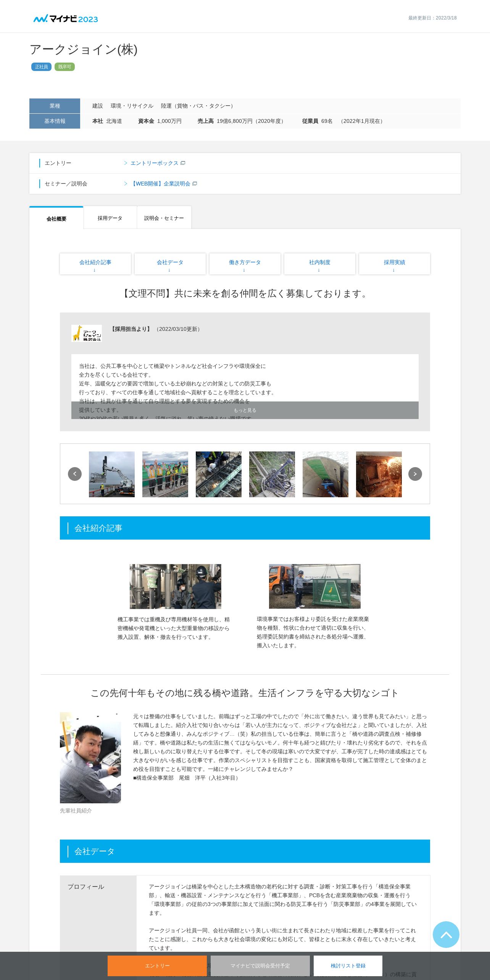Open the tunnel interior photo

(326, 474)
